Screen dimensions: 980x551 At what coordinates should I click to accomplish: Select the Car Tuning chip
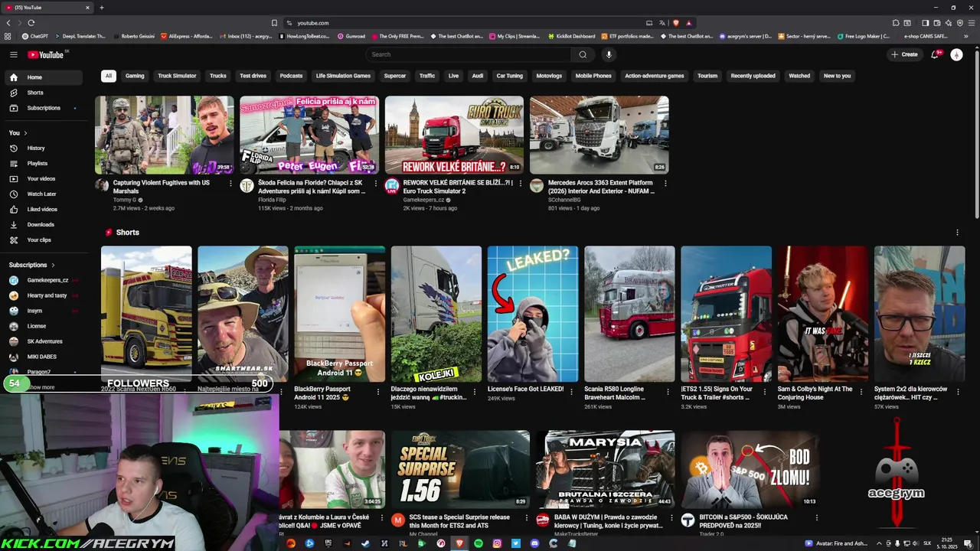pos(509,76)
